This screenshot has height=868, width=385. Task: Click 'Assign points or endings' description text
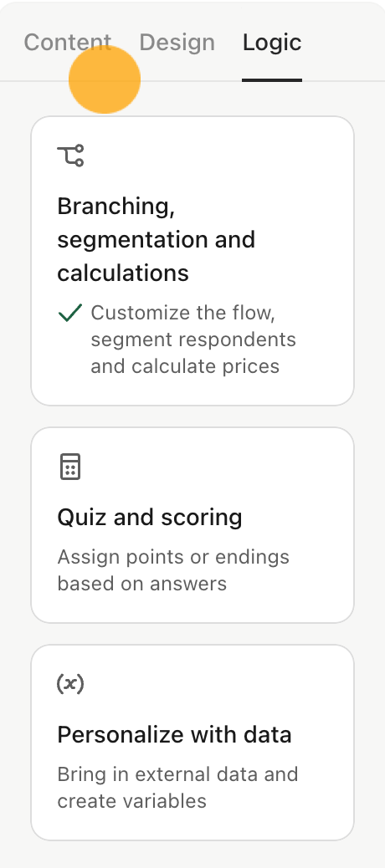click(x=173, y=557)
